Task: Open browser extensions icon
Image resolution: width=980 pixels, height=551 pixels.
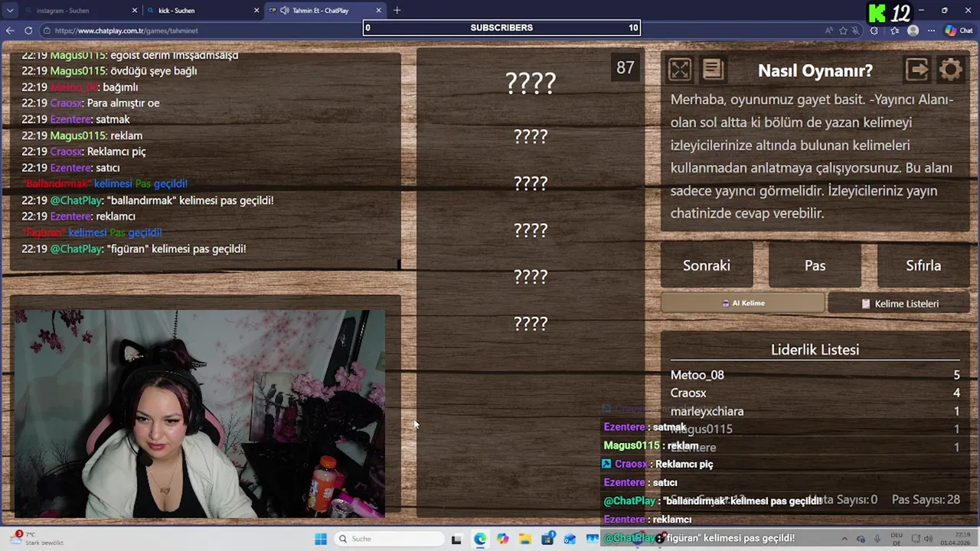Action: [x=874, y=31]
